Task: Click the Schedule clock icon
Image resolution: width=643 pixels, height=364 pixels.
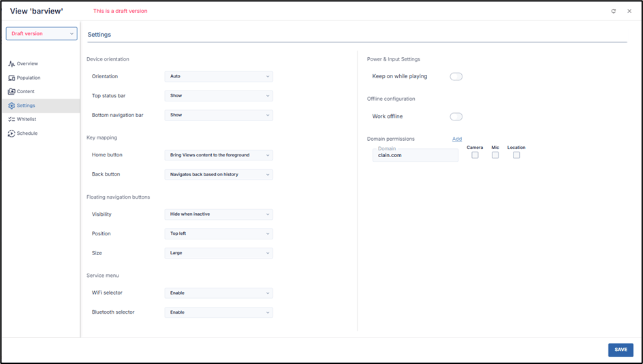Action: (x=12, y=134)
